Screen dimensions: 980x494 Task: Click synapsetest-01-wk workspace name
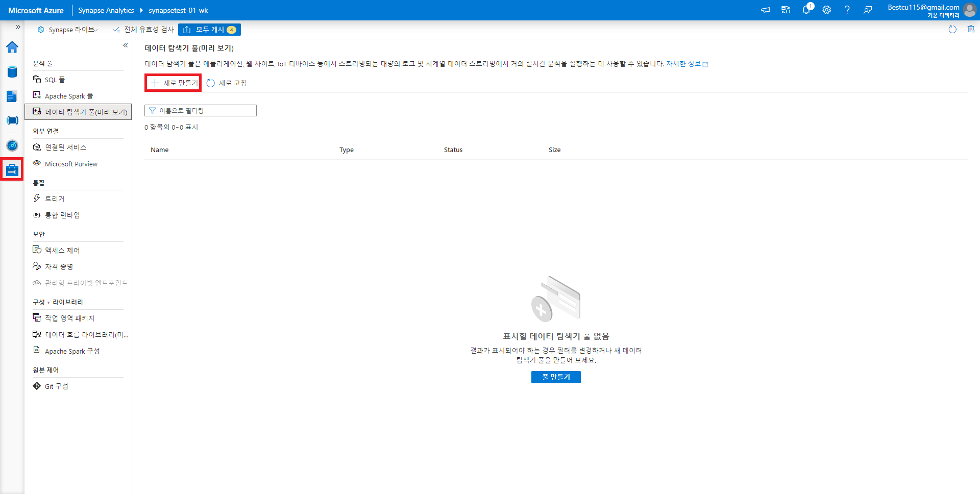(178, 10)
